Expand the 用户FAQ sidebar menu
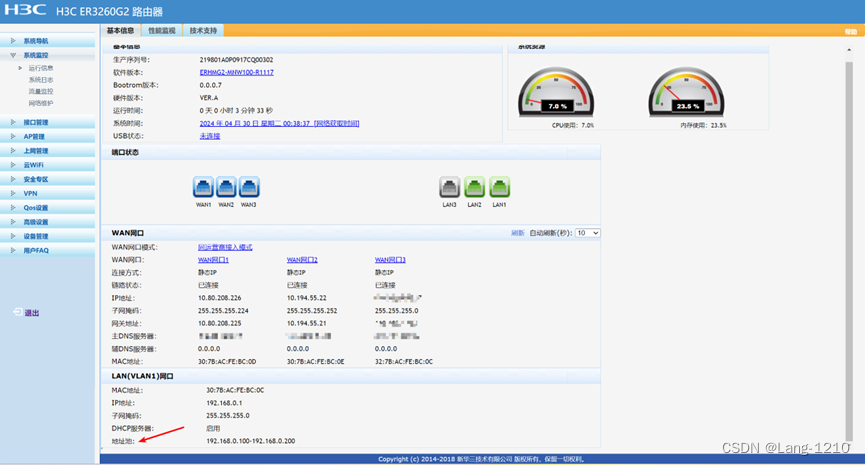 47,250
